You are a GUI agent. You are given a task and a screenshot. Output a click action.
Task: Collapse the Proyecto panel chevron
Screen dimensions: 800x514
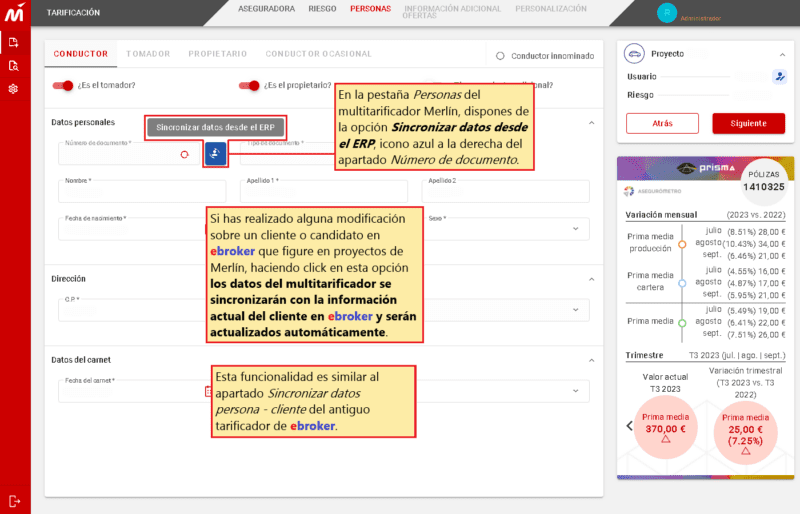pyautogui.click(x=782, y=55)
